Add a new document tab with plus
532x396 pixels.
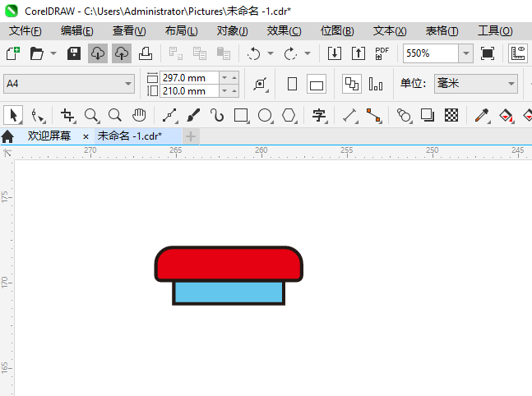pos(191,136)
